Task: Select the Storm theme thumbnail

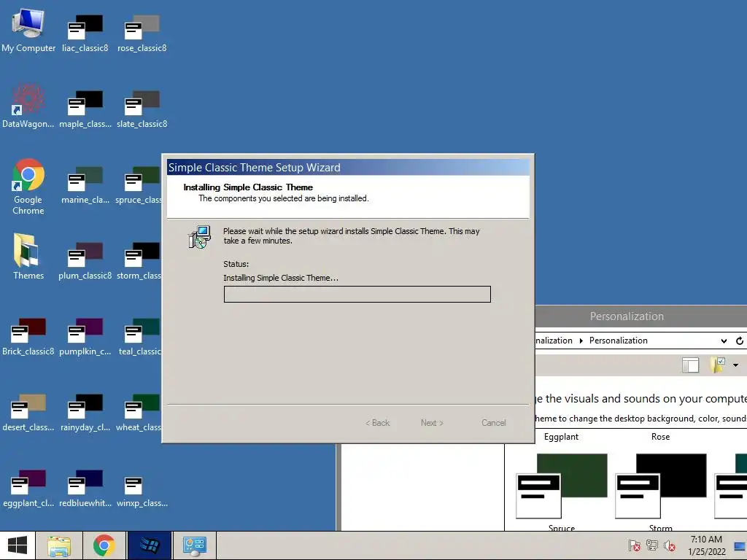Action: tap(661, 491)
